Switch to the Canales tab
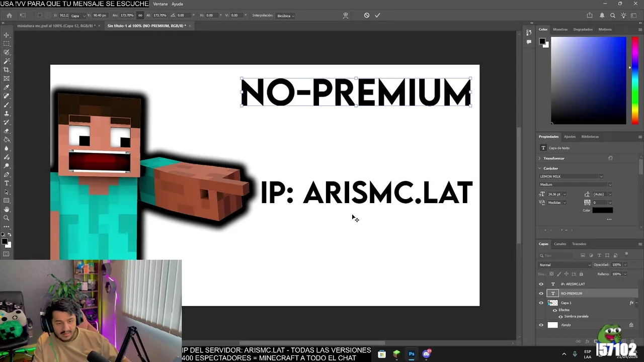 [x=560, y=244]
